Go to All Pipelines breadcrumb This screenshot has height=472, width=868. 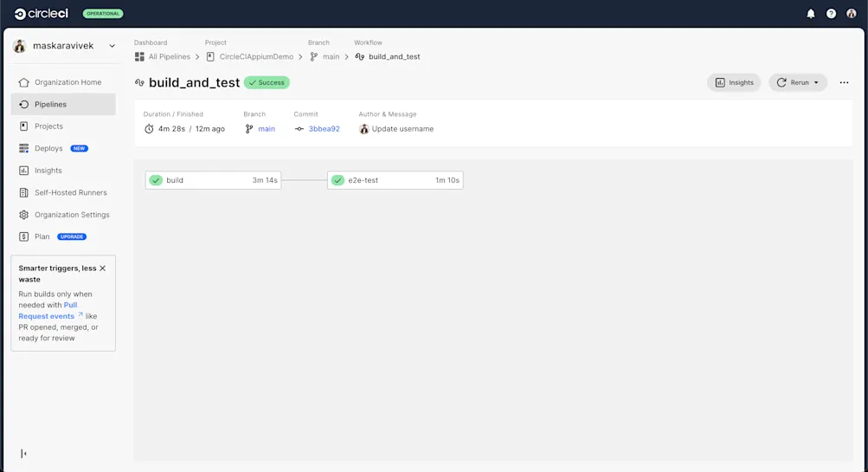(170, 56)
